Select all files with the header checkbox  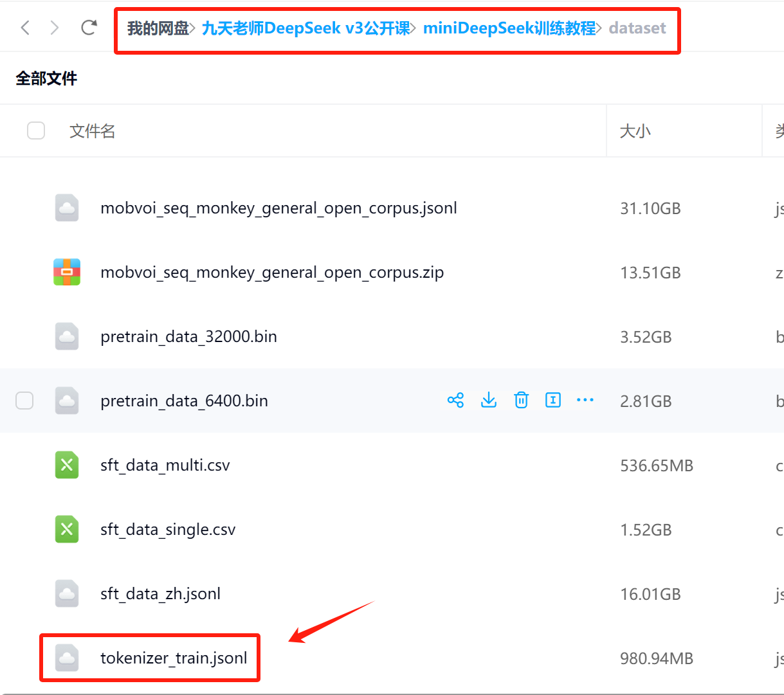coord(36,131)
